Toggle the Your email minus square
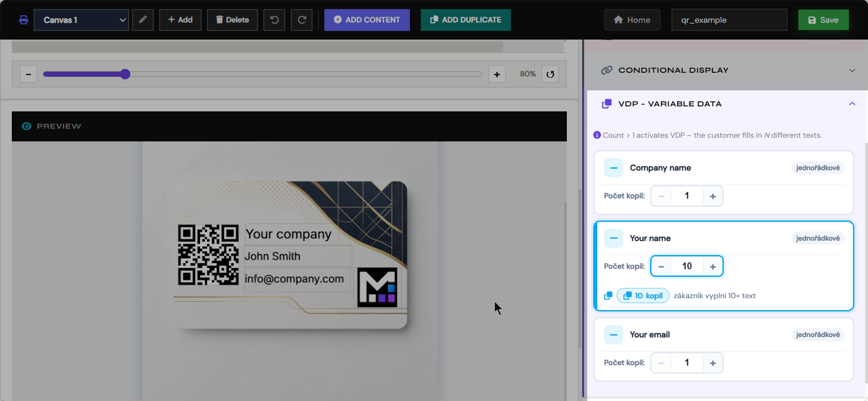 pyautogui.click(x=614, y=335)
